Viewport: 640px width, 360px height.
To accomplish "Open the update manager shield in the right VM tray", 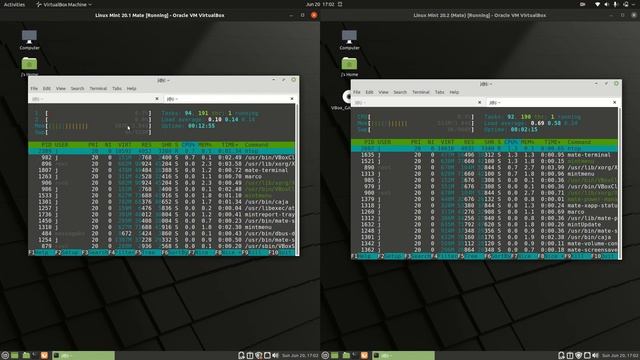I will 578,355.
